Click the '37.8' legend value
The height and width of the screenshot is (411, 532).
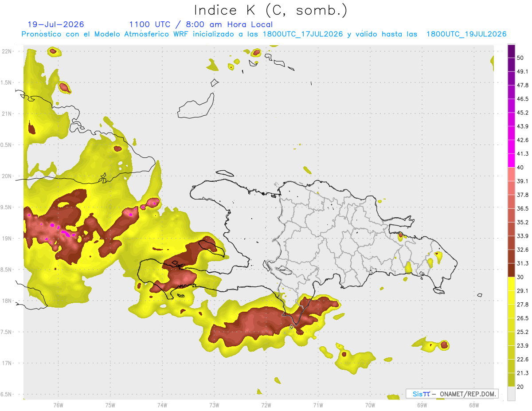tap(523, 195)
